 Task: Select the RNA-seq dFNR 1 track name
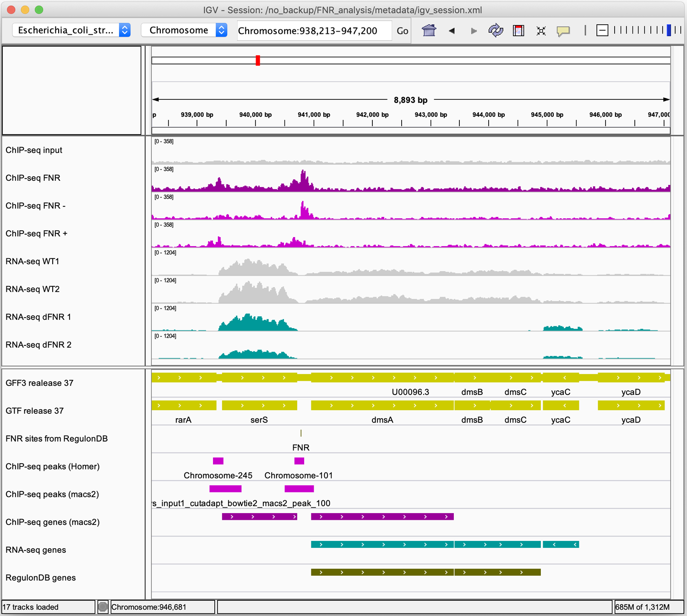click(38, 317)
